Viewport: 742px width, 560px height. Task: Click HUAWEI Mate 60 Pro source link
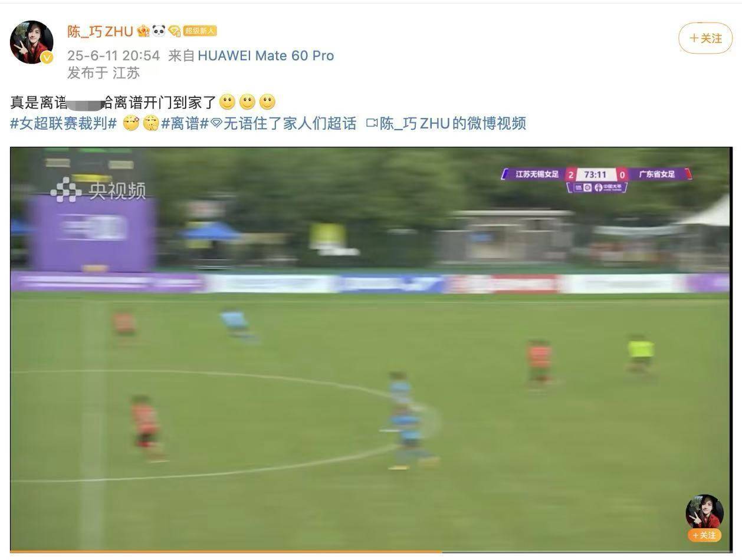pos(265,55)
